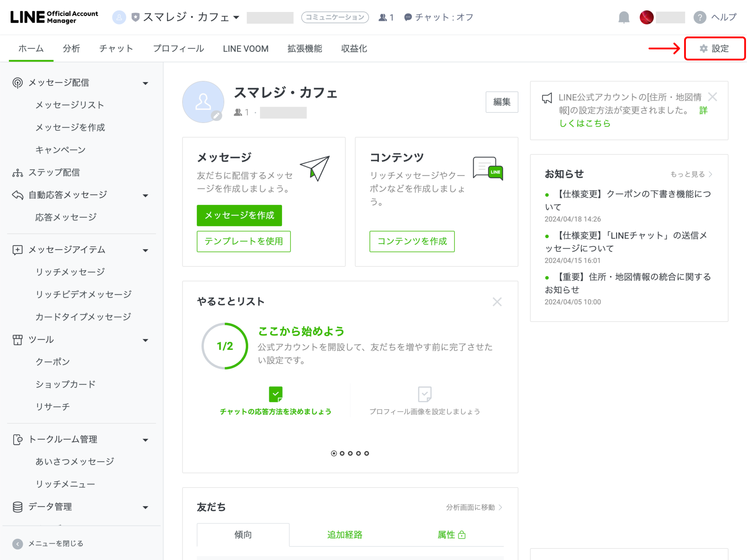
Task: Click the メッセージ配信 broadcast icon
Action: [18, 83]
